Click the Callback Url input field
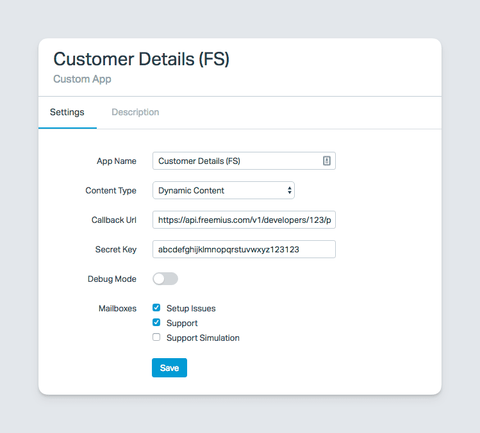Viewport: 480px width, 433px height. [244, 220]
